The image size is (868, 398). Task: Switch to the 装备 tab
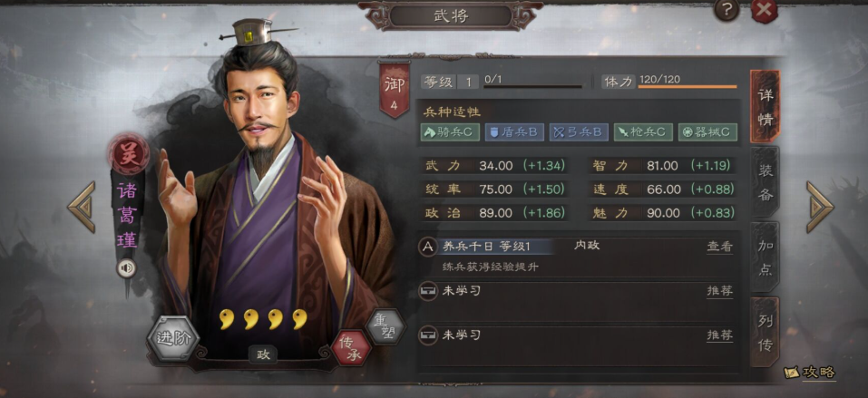(765, 181)
